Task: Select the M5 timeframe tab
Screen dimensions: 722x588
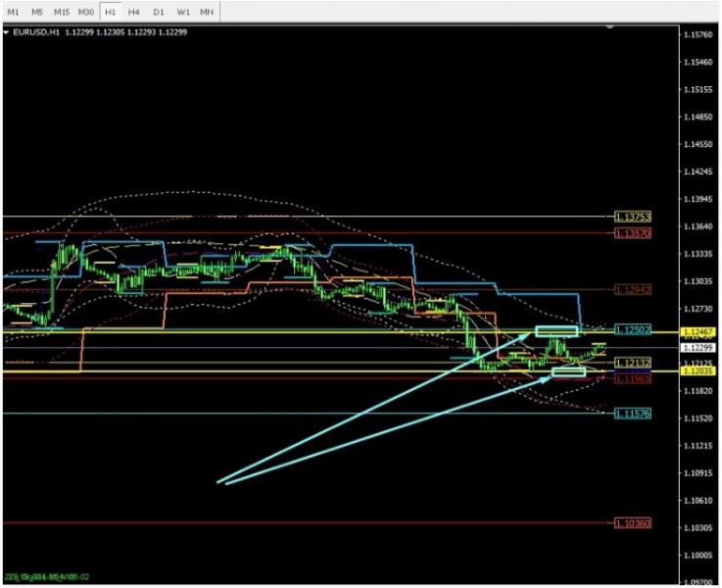Action: tap(37, 11)
